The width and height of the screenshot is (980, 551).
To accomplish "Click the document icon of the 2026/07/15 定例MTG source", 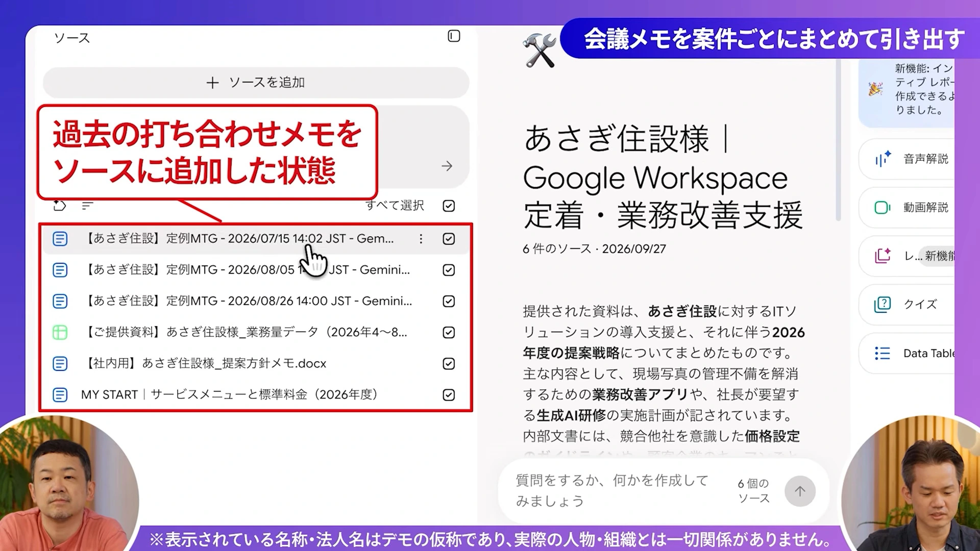I will click(x=60, y=239).
